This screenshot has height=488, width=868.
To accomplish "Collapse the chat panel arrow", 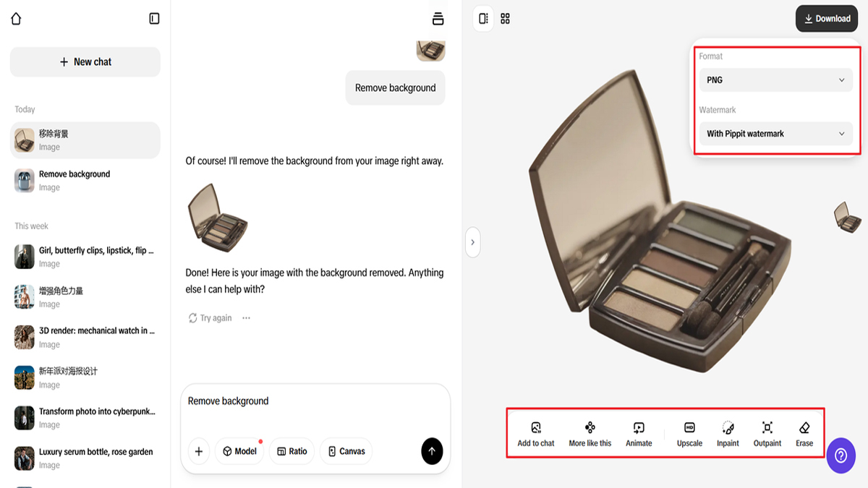I will (x=472, y=242).
